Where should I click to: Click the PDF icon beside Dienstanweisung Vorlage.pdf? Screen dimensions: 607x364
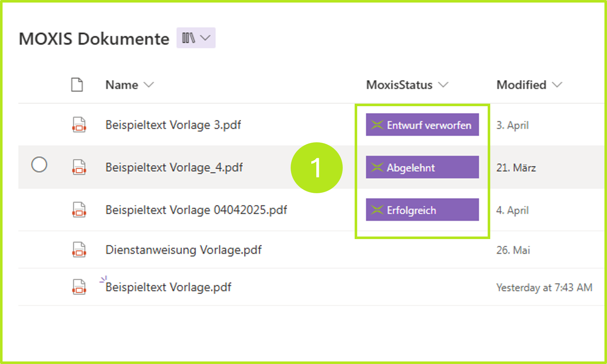pos(79,250)
